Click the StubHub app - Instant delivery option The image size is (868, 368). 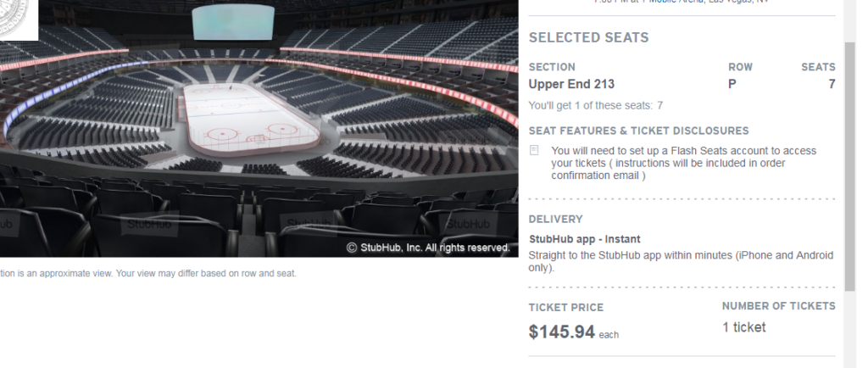click(584, 239)
